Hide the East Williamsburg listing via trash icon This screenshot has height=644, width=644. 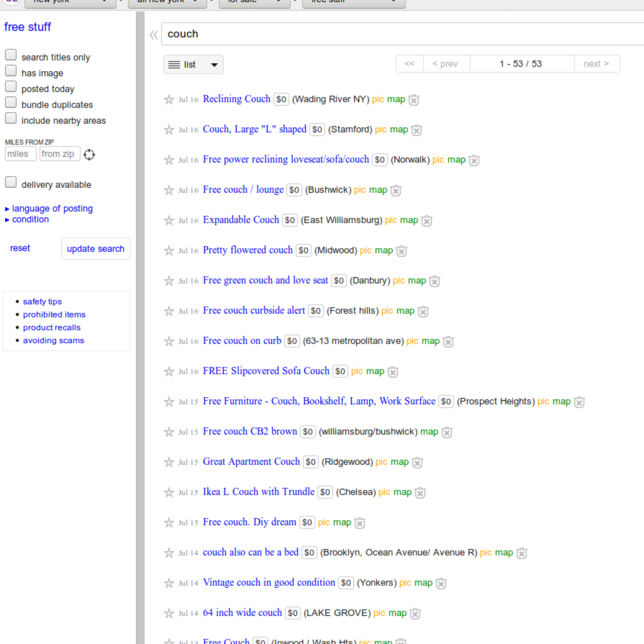click(426, 221)
